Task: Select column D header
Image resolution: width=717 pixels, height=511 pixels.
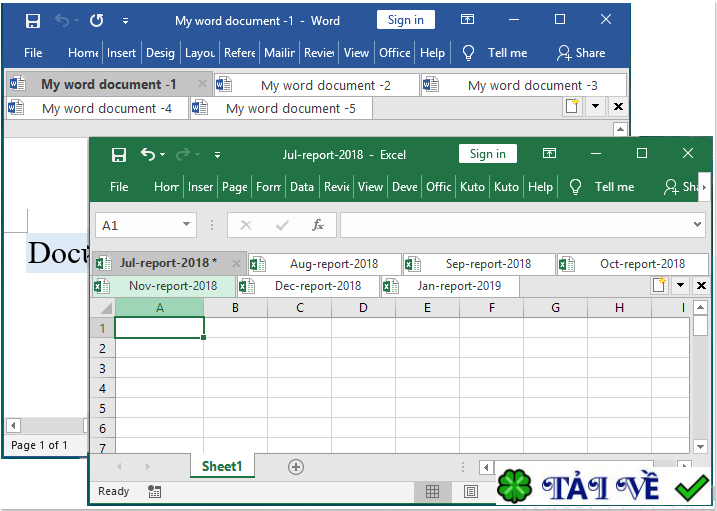Action: click(x=363, y=308)
